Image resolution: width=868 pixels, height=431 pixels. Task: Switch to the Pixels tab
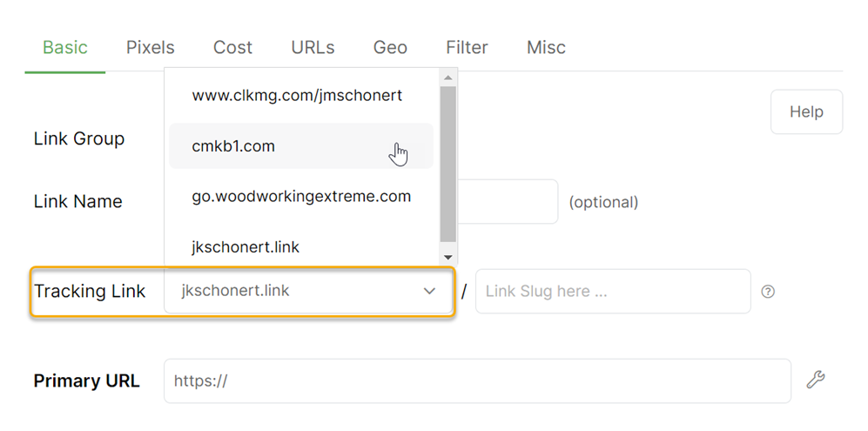pyautogui.click(x=150, y=48)
